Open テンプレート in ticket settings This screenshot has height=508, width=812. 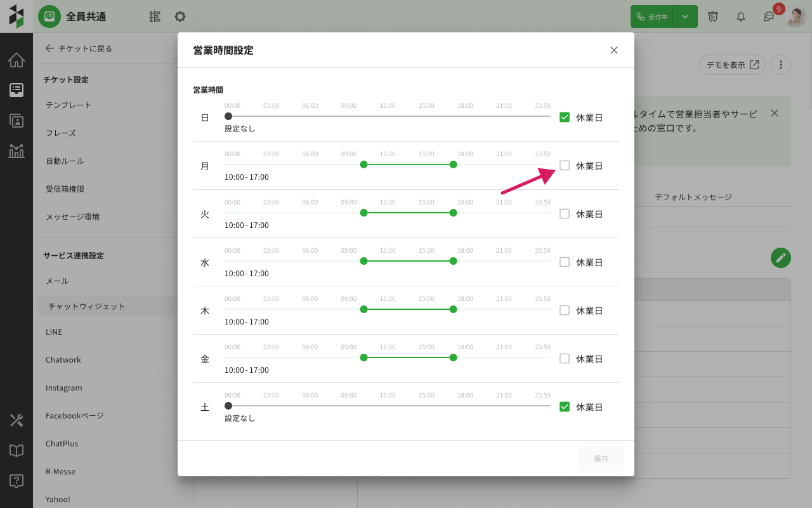(69, 105)
